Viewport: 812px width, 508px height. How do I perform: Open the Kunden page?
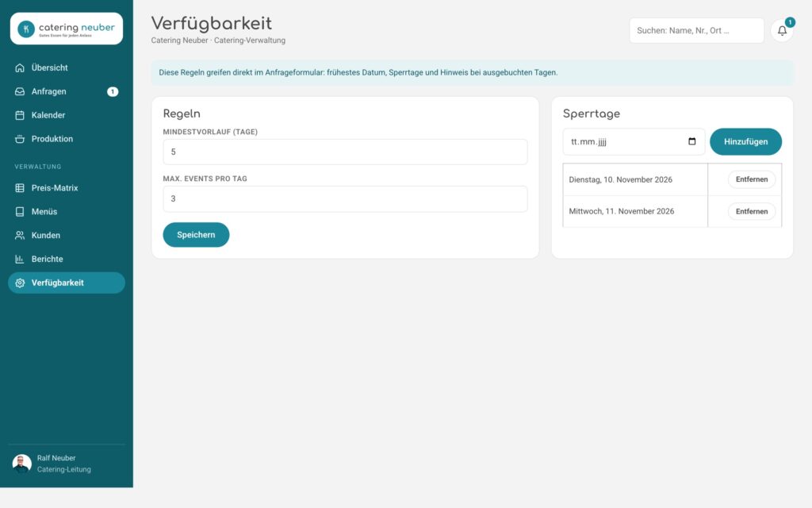67,235
